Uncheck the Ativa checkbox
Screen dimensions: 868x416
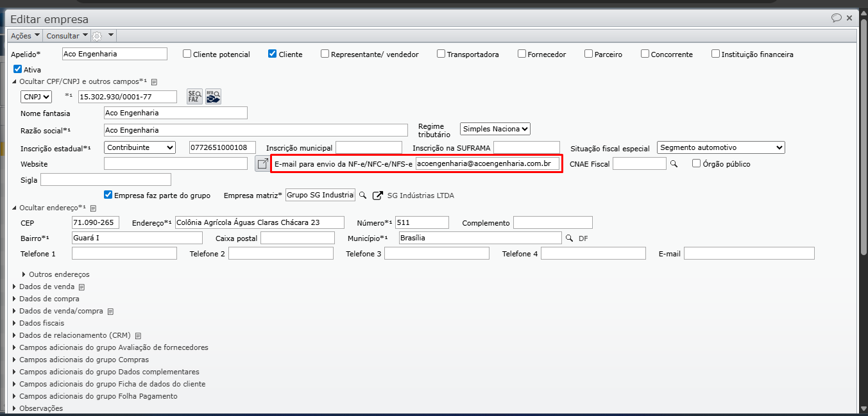tap(18, 69)
